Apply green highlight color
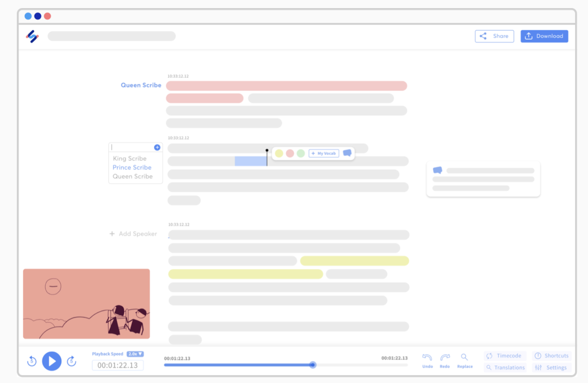The width and height of the screenshot is (588, 383). point(301,153)
